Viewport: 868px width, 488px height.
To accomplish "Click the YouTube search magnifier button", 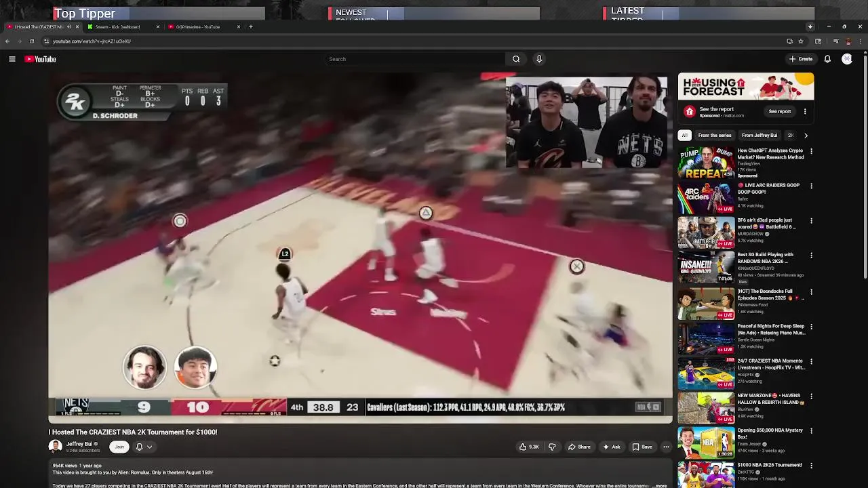I will tap(516, 59).
